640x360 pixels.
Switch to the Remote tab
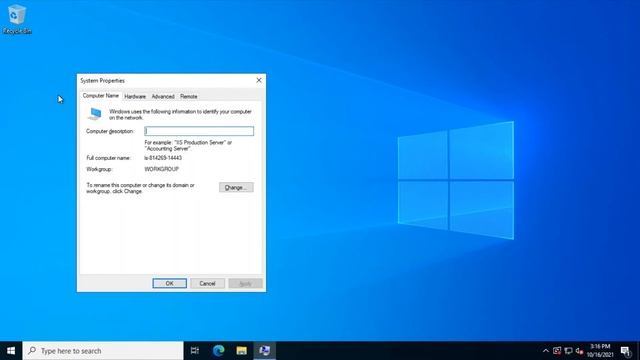click(x=189, y=96)
